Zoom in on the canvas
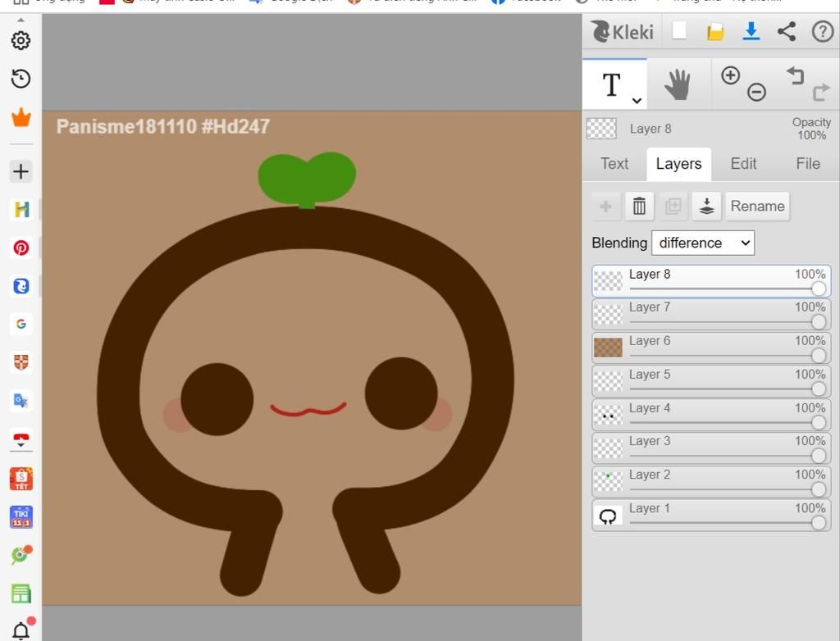Screen dimensions: 840x641 pyautogui.click(x=731, y=75)
